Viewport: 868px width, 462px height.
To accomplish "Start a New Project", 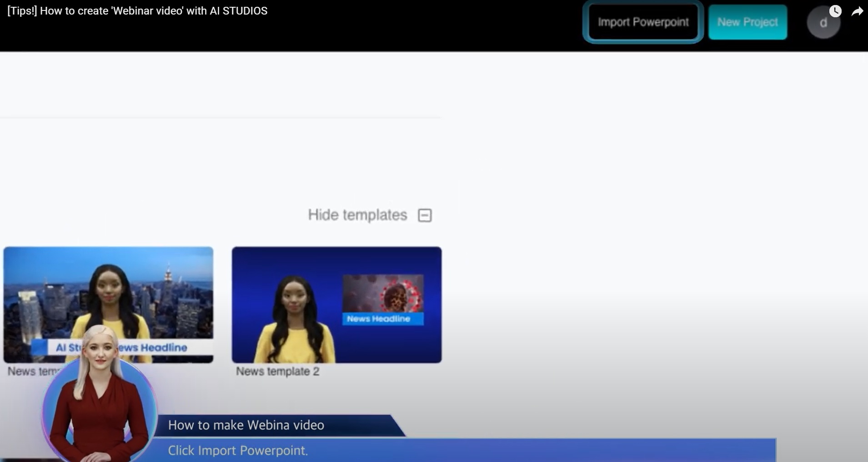I will [748, 22].
